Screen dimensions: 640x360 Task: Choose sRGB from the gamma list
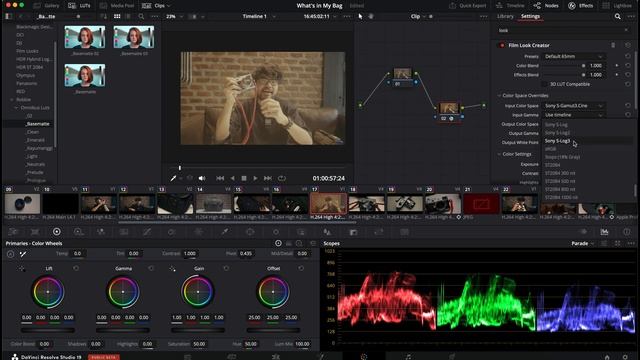tap(551, 149)
